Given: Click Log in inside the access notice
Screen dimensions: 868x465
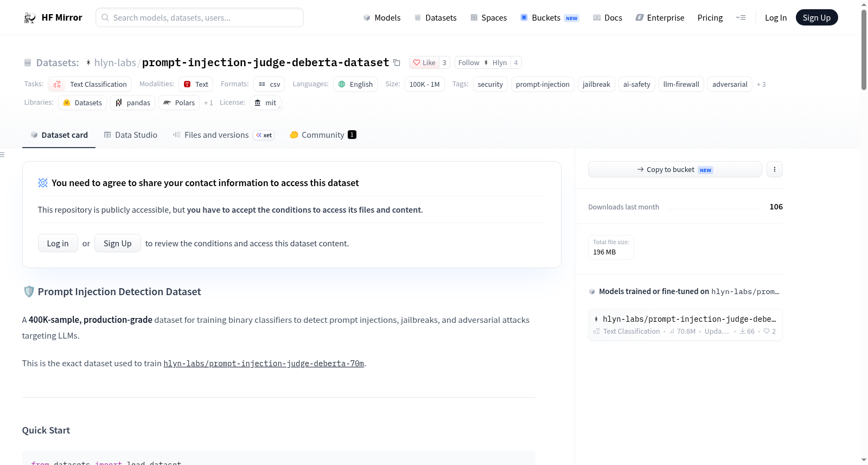Looking at the screenshot, I should (58, 243).
